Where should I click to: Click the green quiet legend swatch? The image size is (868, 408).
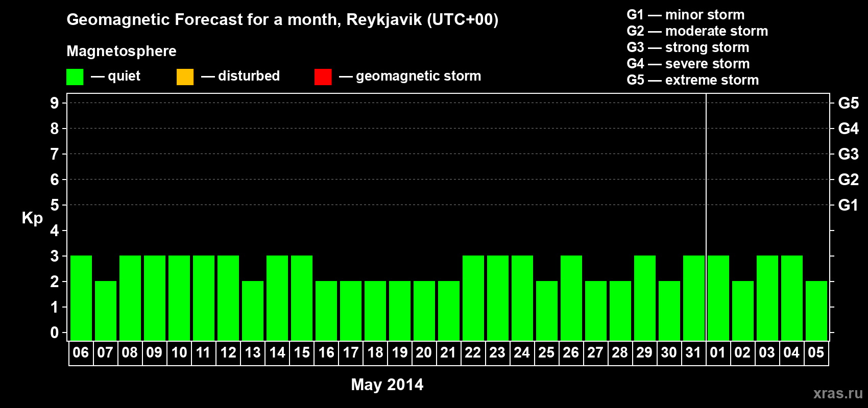coord(75,77)
